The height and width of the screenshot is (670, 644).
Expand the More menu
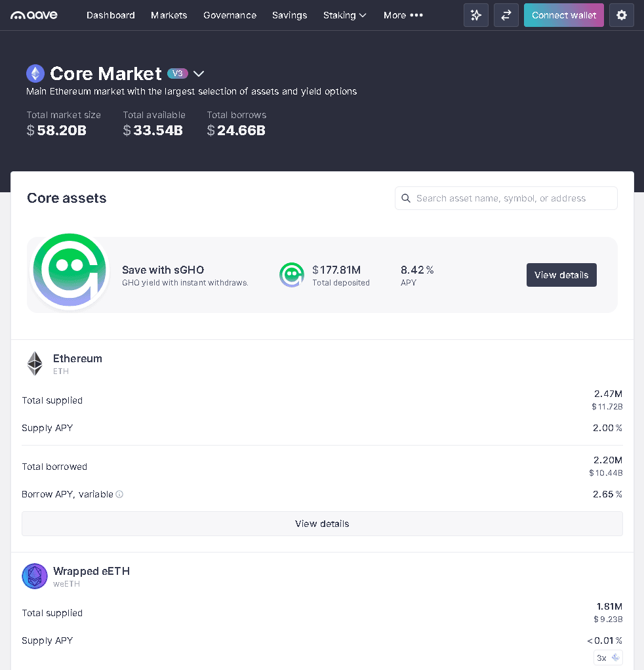point(403,15)
